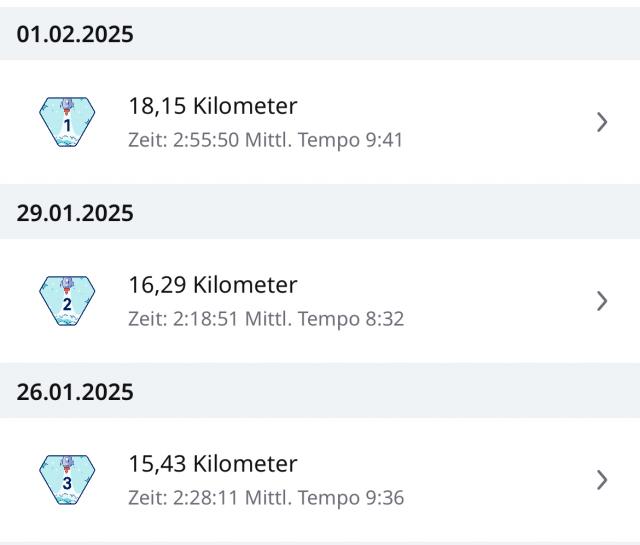Select the 15,43 Kilometer title

coord(213,464)
